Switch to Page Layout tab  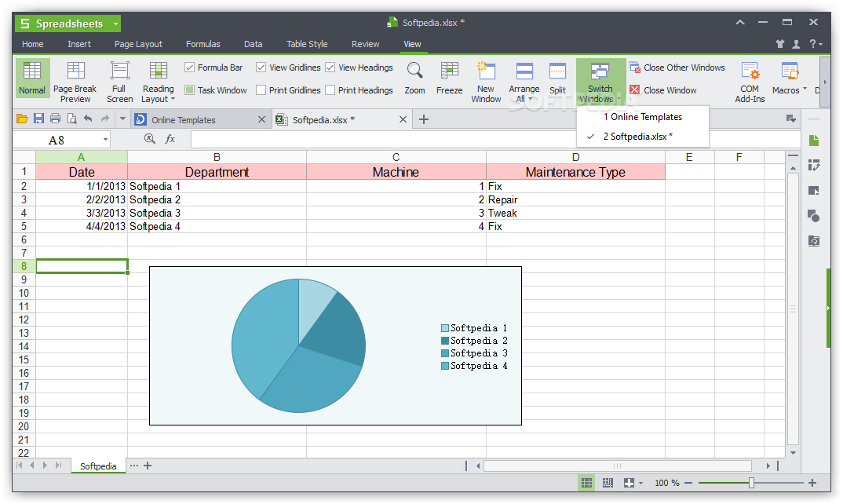tap(138, 44)
